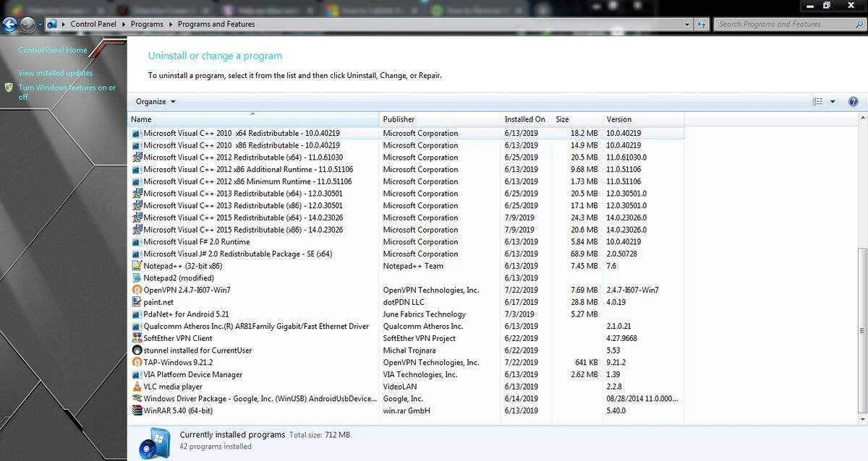This screenshot has height=461, width=868.
Task: Click the dotPDN LLC publisher cell
Action: [404, 302]
